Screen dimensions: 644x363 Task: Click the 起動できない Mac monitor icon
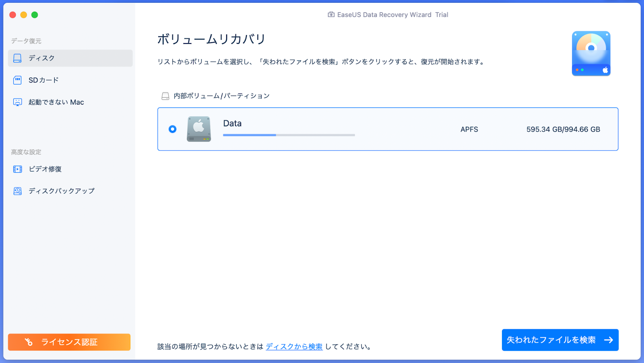coord(17,102)
